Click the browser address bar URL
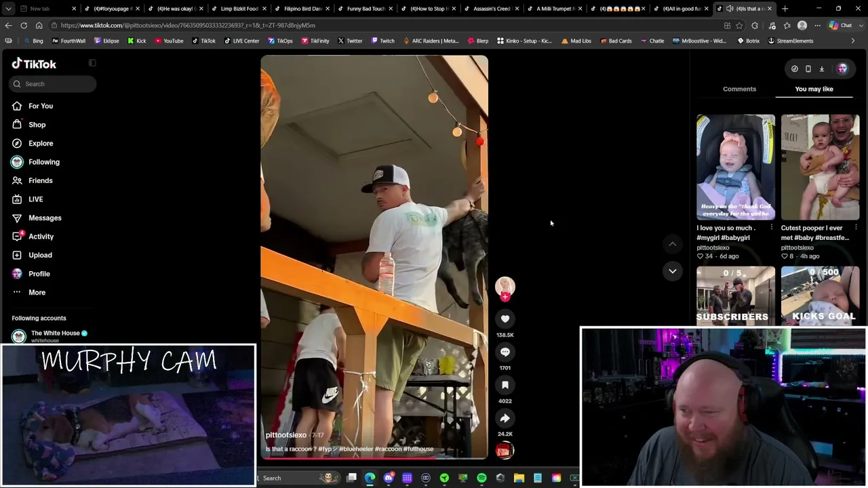 188,25
